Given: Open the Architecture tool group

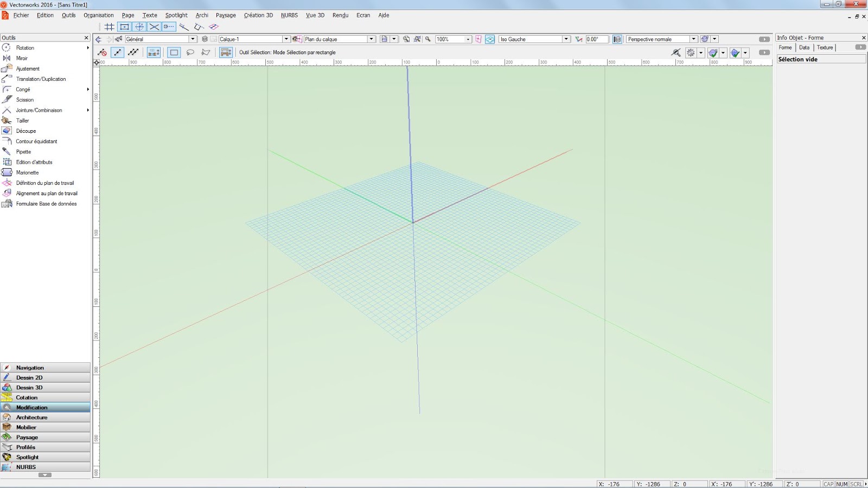Looking at the screenshot, I should [31, 417].
